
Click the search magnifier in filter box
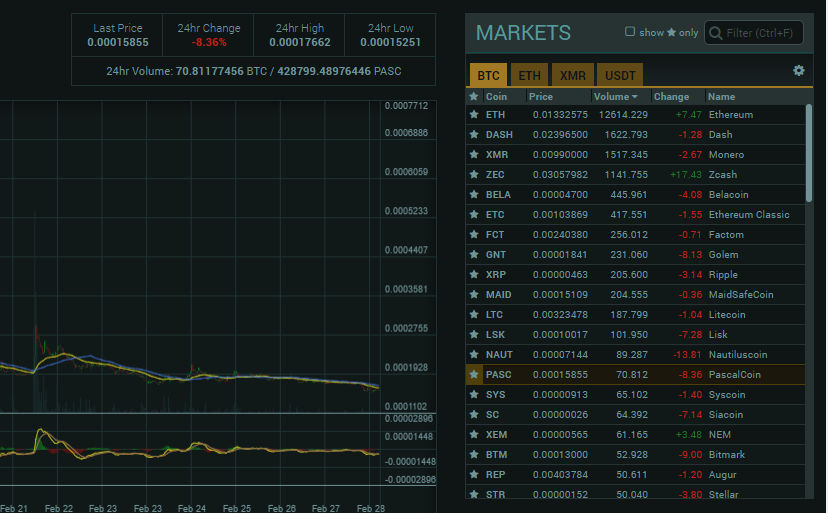716,33
